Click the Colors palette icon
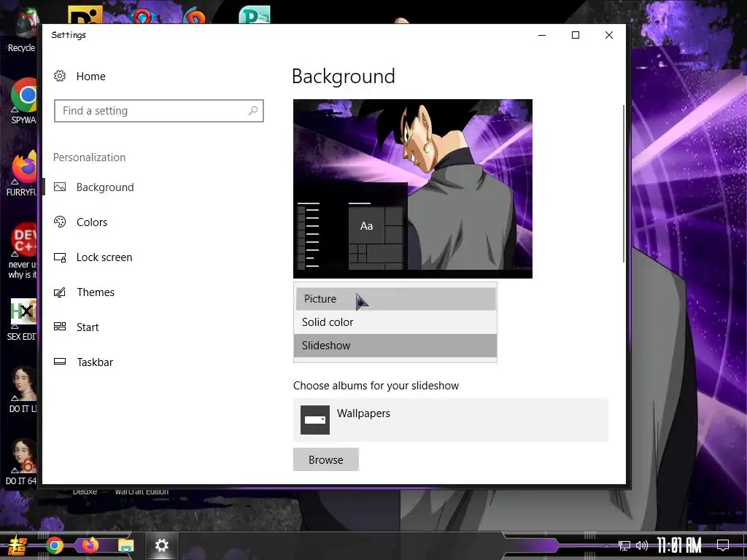Screen dimensions: 747x560 [x=60, y=222]
